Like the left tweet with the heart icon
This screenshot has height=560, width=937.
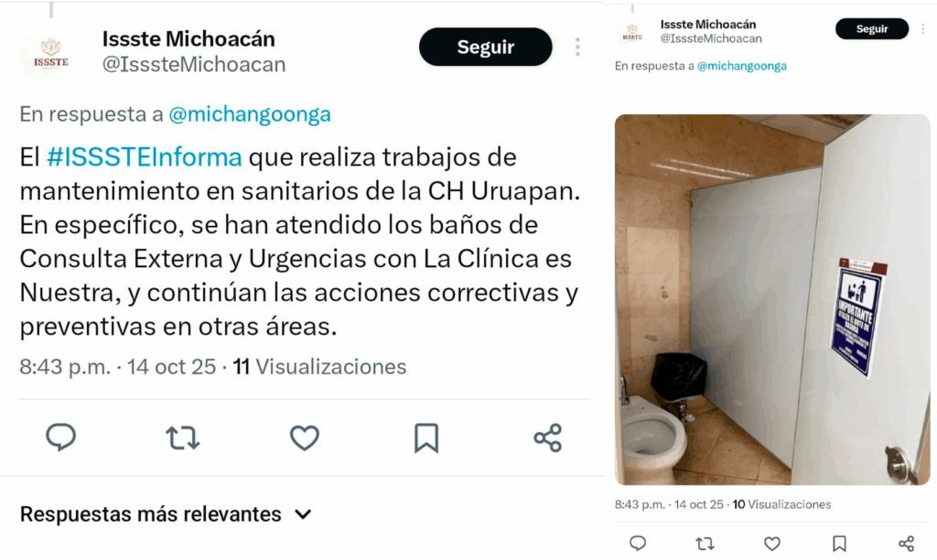click(x=304, y=437)
